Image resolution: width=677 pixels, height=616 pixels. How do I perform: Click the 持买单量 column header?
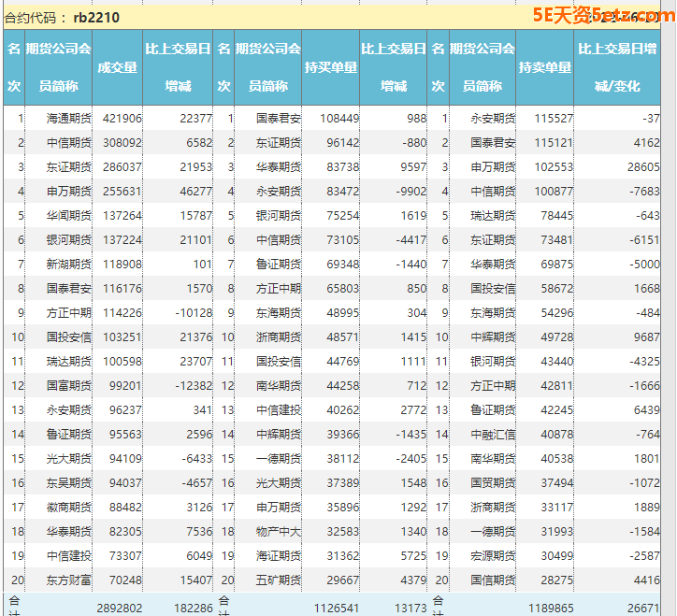point(331,67)
